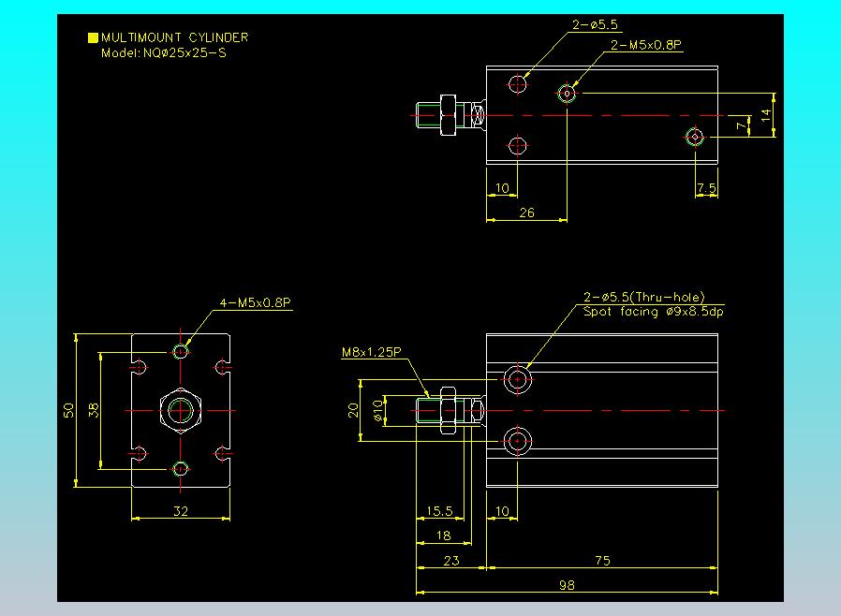Click the 10 dimension beside the 26 dimension
This screenshot has width=841, height=616.
click(x=502, y=188)
